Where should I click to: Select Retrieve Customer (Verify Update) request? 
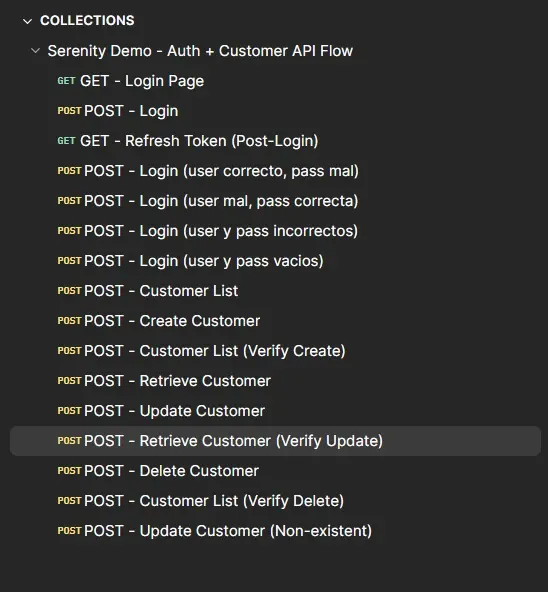(275, 441)
